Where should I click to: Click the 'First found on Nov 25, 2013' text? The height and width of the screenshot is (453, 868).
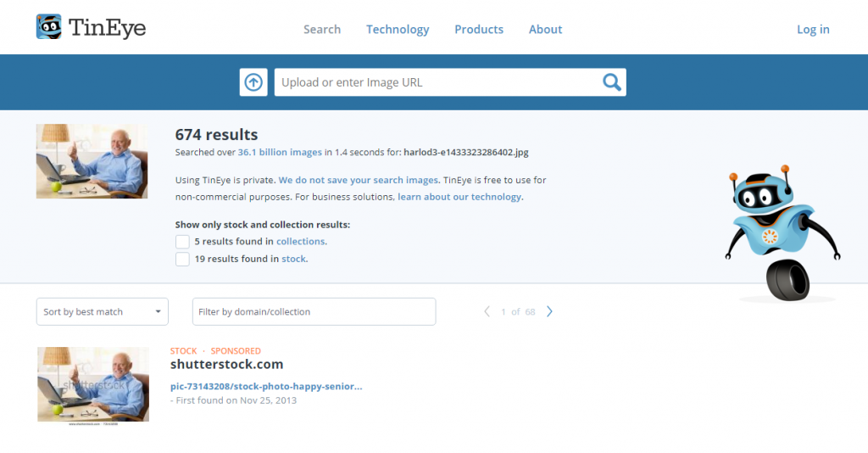(236, 400)
